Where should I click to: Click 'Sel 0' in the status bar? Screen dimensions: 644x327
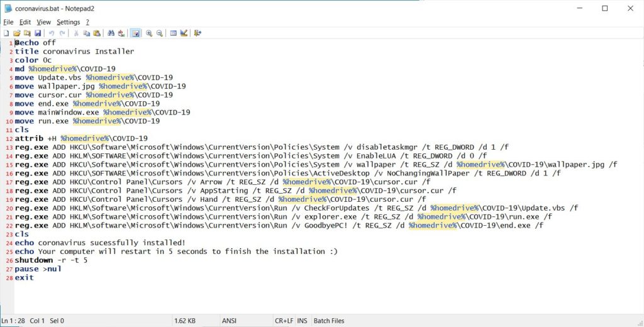pyautogui.click(x=57, y=321)
